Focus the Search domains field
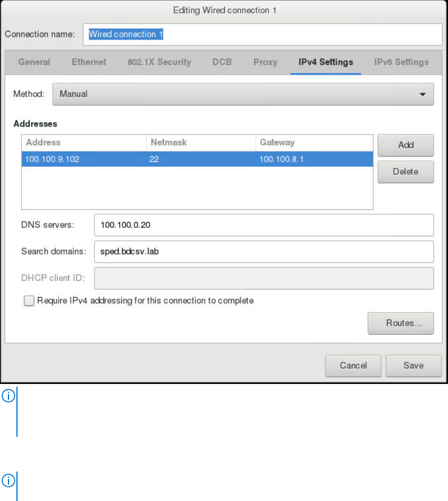This screenshot has height=501, width=448. [264, 252]
